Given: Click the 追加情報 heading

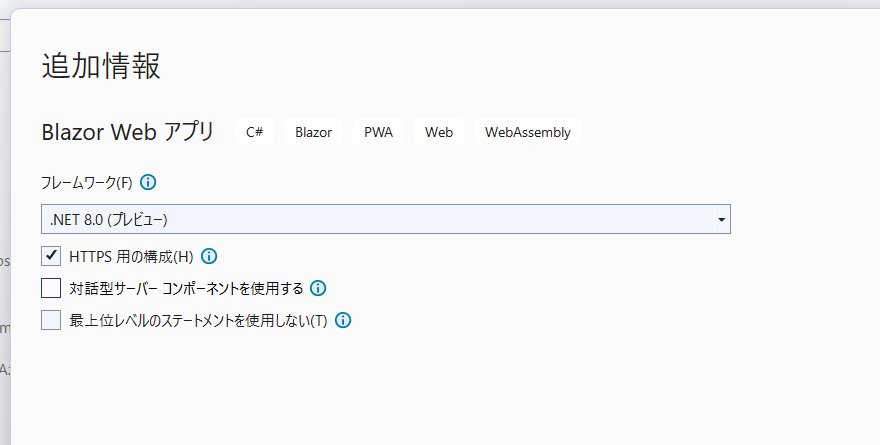Looking at the screenshot, I should (x=101, y=66).
